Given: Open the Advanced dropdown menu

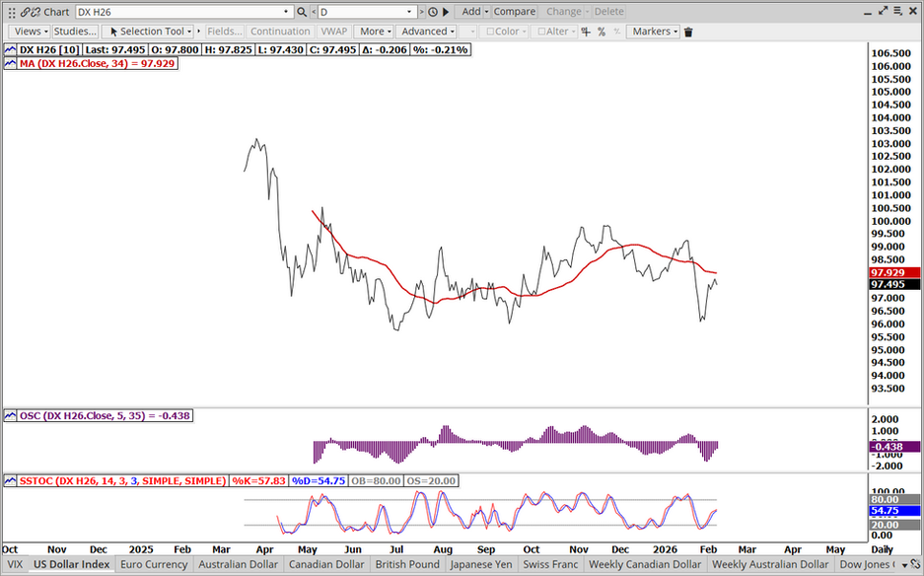Looking at the screenshot, I should (x=427, y=32).
